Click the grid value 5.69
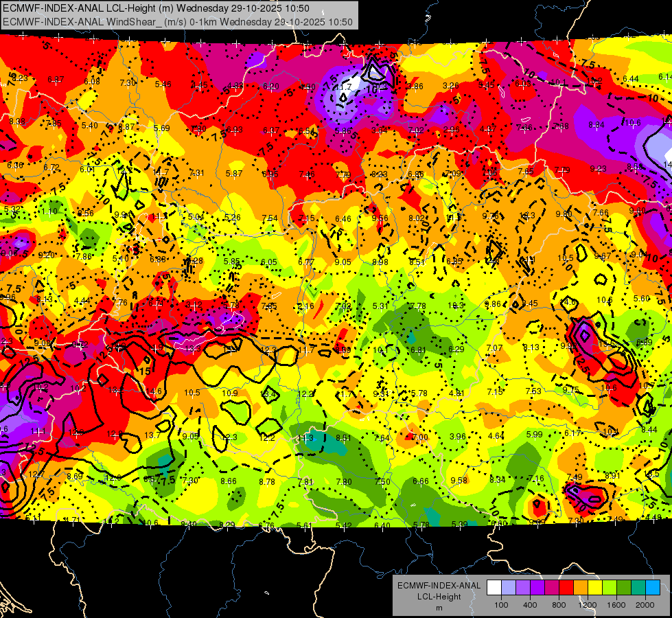 (x=162, y=128)
